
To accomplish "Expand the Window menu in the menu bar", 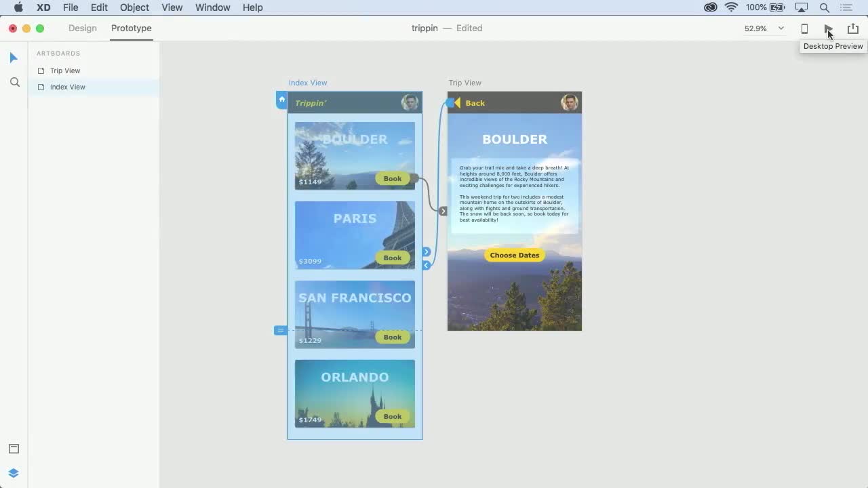I will point(212,7).
